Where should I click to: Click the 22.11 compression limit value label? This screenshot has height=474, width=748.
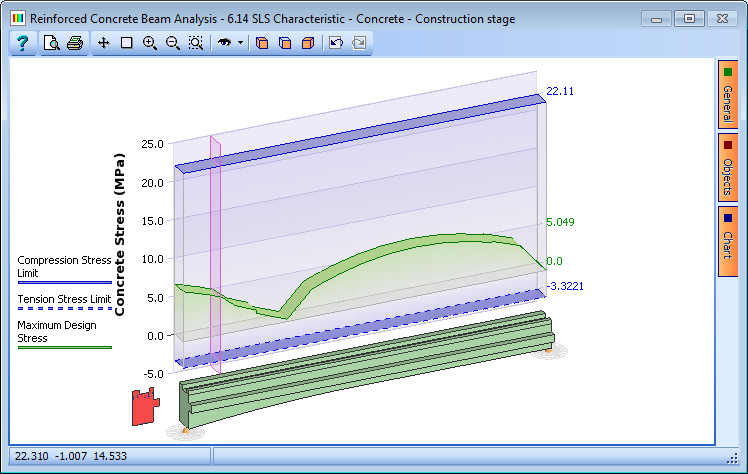(x=560, y=91)
